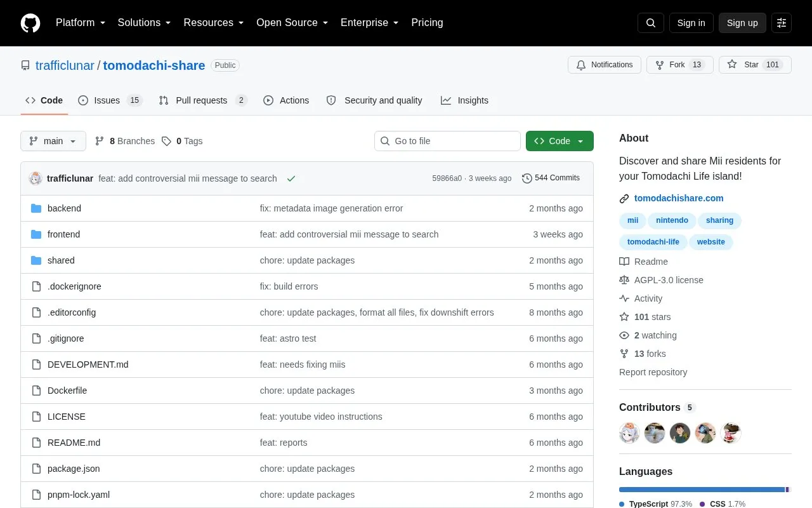The image size is (812, 508).
Task: Click trafficlunar's avatar in commit bar
Action: [36, 178]
